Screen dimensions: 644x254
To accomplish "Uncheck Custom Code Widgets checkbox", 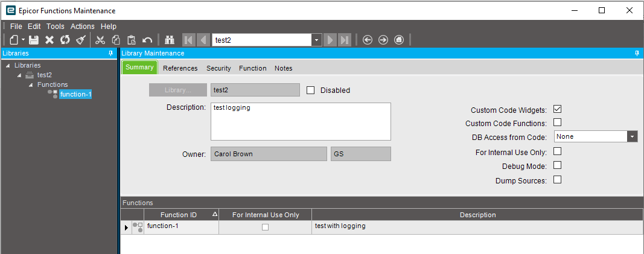I will (x=557, y=110).
